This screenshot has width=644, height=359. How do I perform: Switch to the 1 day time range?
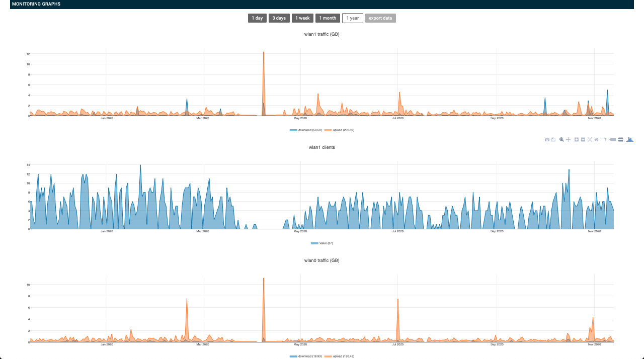point(257,18)
